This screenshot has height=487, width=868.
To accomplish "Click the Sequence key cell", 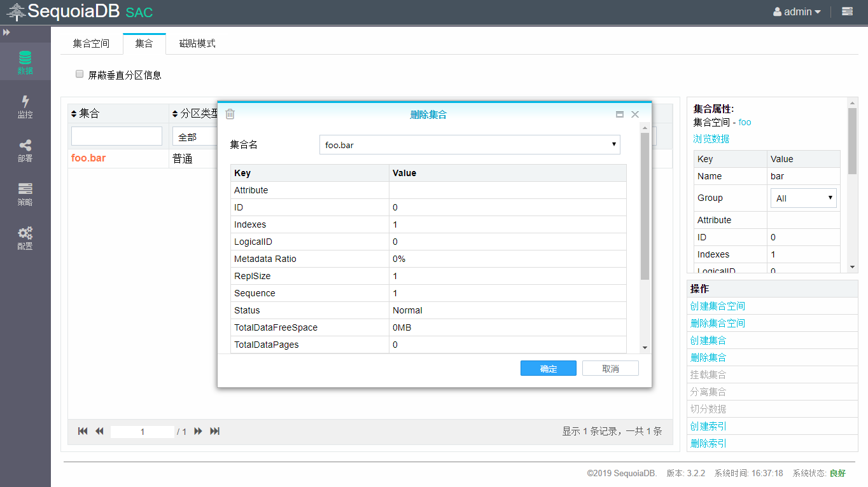I will tap(310, 293).
